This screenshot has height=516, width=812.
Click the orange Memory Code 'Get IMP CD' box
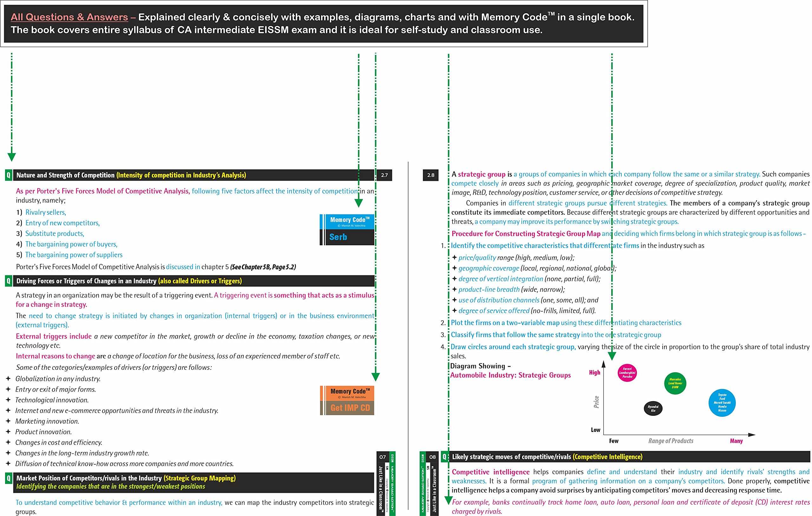pyautogui.click(x=347, y=400)
